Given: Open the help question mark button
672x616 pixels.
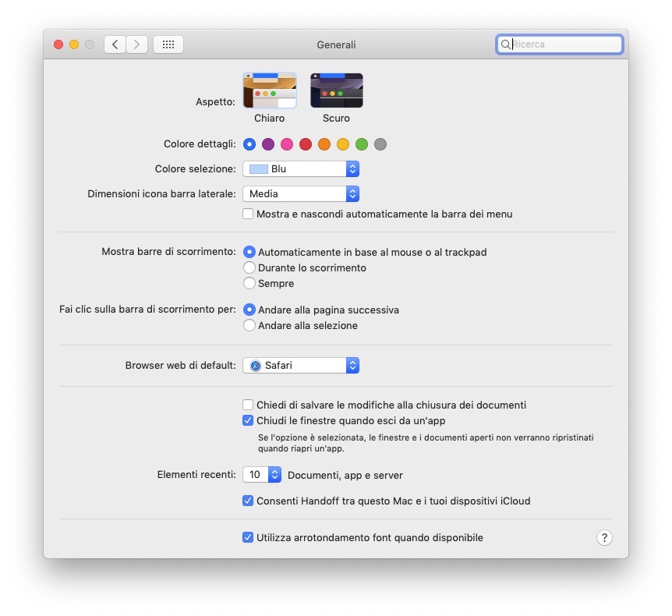Looking at the screenshot, I should pos(604,537).
